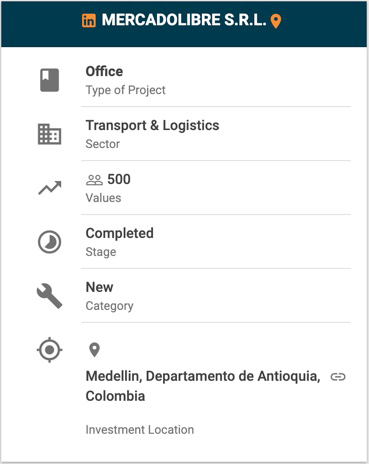This screenshot has height=464, width=369.
Task: Click the trending arrow icon beside Values
Action: tap(50, 188)
